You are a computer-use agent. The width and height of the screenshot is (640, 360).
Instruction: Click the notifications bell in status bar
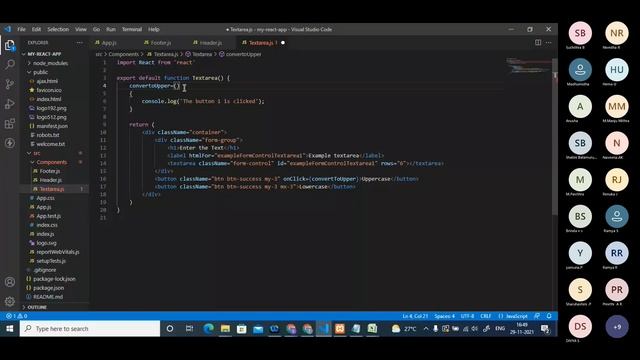pyautogui.click(x=549, y=316)
